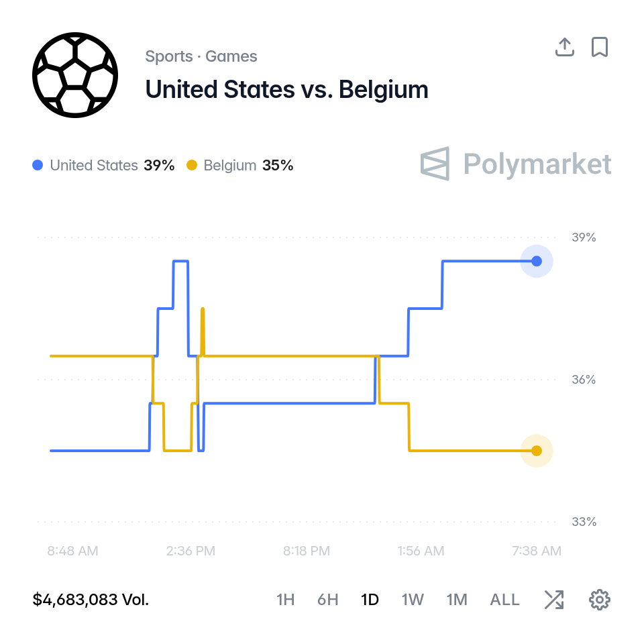Open the Sports category link

click(169, 56)
